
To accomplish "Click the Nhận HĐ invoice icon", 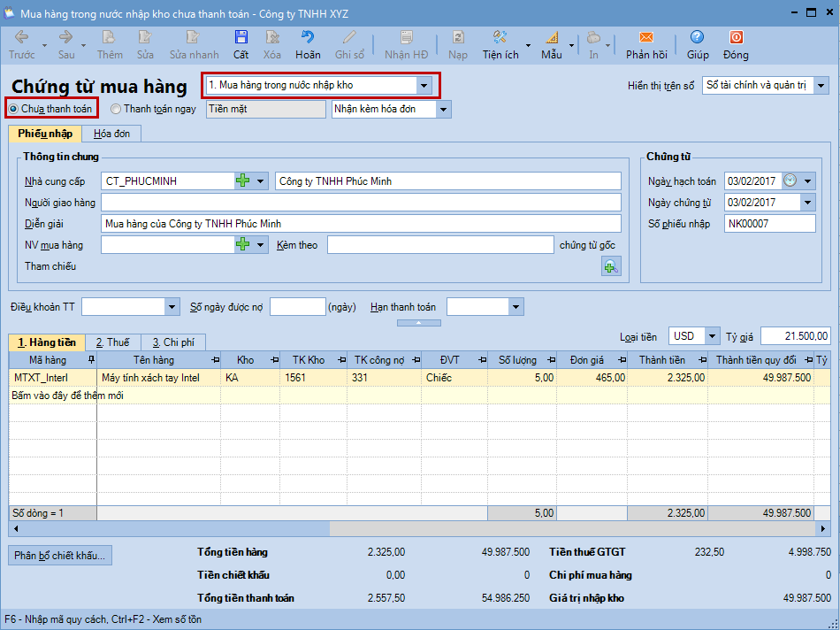I will [x=407, y=37].
